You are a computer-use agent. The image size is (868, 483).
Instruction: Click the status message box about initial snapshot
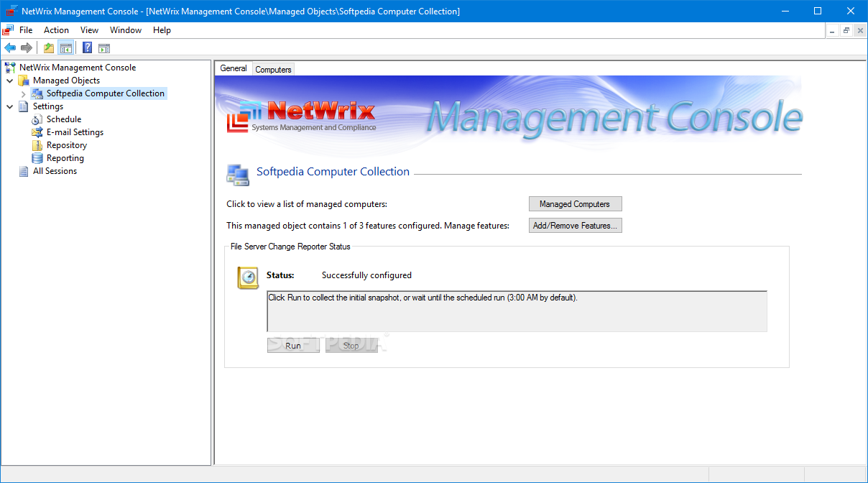coord(517,311)
